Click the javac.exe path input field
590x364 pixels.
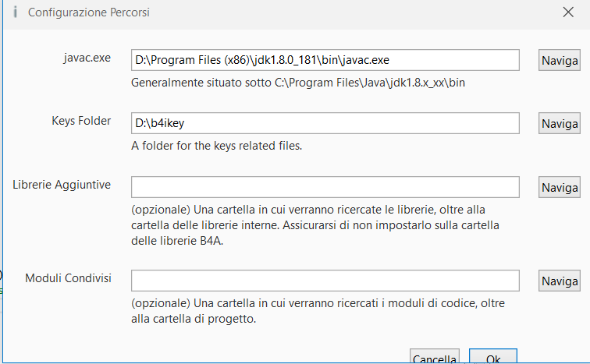click(x=325, y=60)
